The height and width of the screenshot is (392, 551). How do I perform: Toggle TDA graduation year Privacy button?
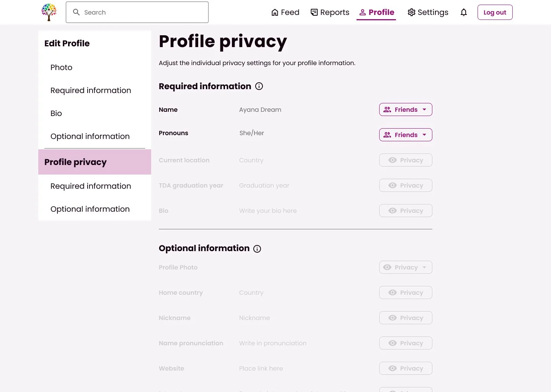[x=406, y=185]
